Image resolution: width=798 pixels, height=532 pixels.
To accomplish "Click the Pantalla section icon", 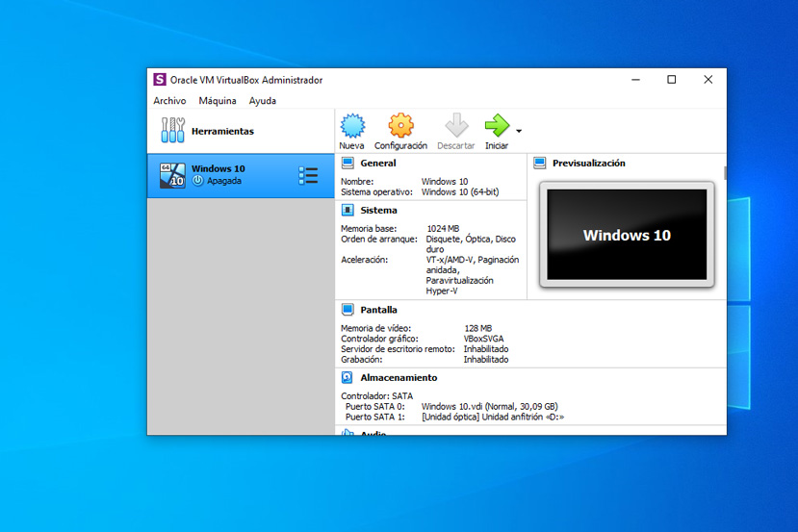I will tap(348, 310).
